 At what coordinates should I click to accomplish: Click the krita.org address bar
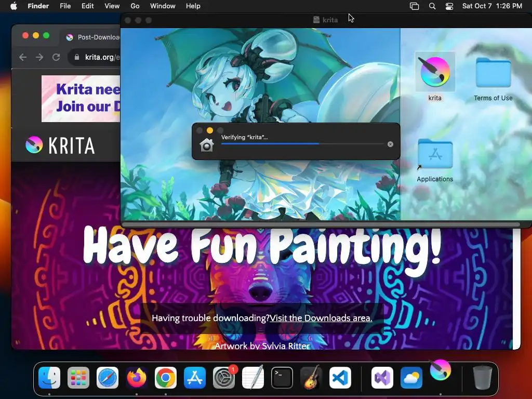95,57
